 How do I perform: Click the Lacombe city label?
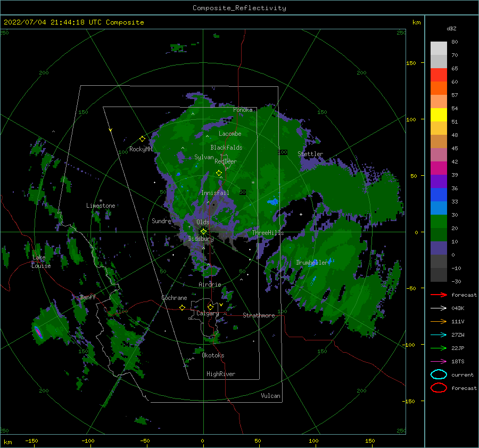click(230, 134)
